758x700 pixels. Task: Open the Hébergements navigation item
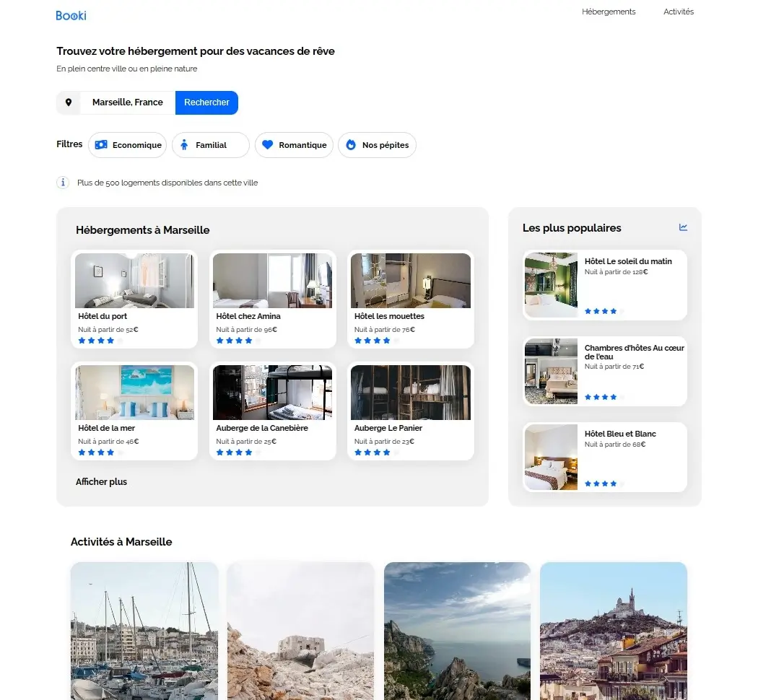pos(609,12)
